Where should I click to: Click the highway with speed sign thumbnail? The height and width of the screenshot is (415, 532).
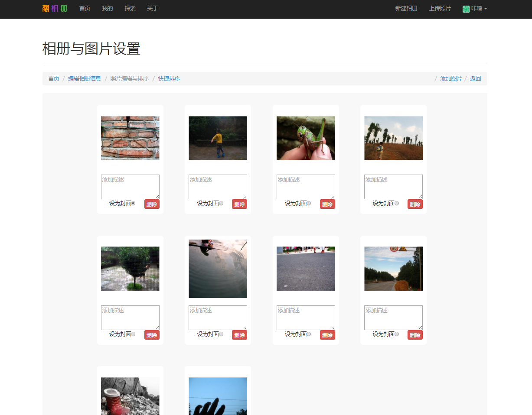(x=393, y=269)
